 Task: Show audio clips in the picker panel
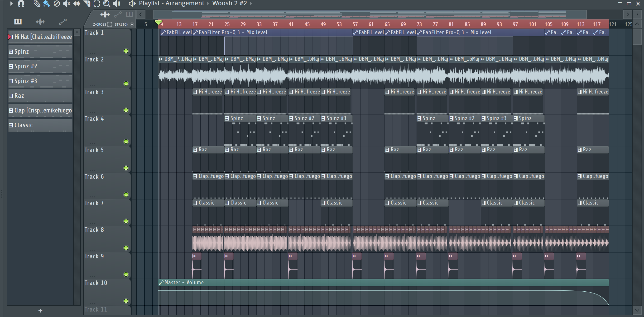tap(40, 22)
